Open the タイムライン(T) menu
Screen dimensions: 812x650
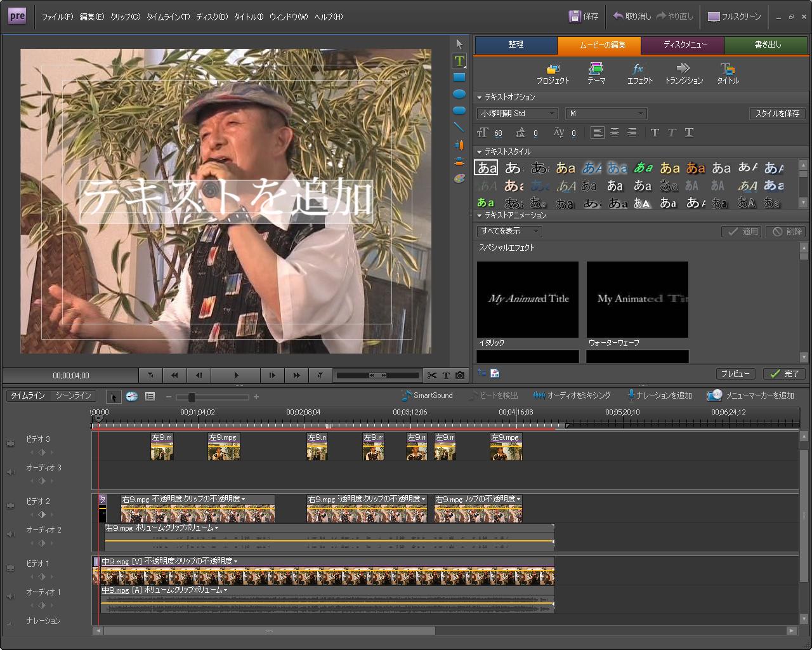tap(168, 17)
